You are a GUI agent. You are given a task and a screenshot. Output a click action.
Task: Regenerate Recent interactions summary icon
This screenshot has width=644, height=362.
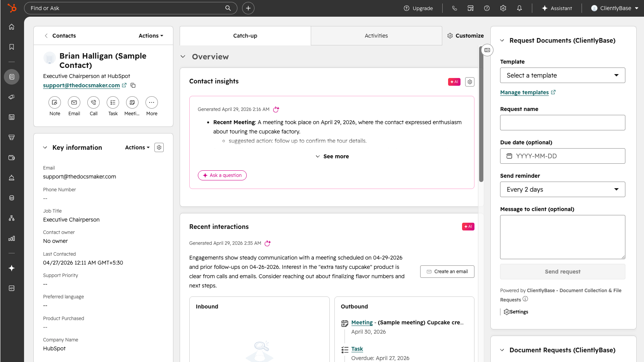(268, 243)
